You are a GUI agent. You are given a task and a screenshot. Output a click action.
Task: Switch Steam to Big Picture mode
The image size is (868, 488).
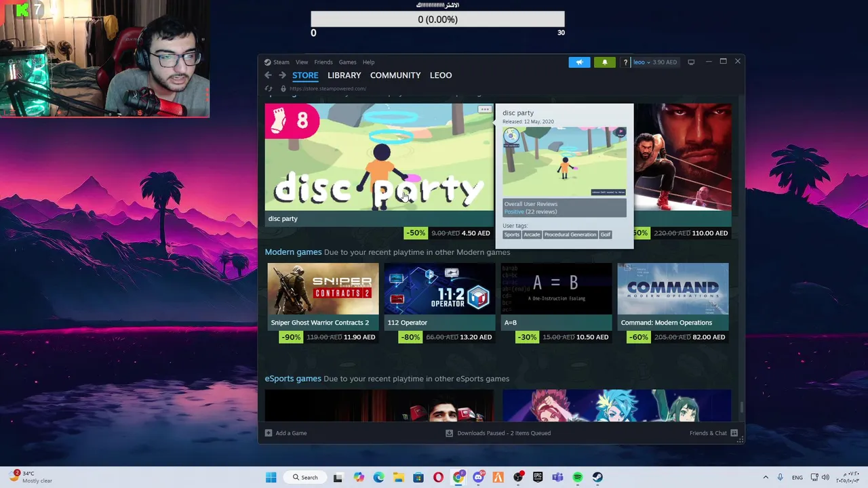[691, 62]
